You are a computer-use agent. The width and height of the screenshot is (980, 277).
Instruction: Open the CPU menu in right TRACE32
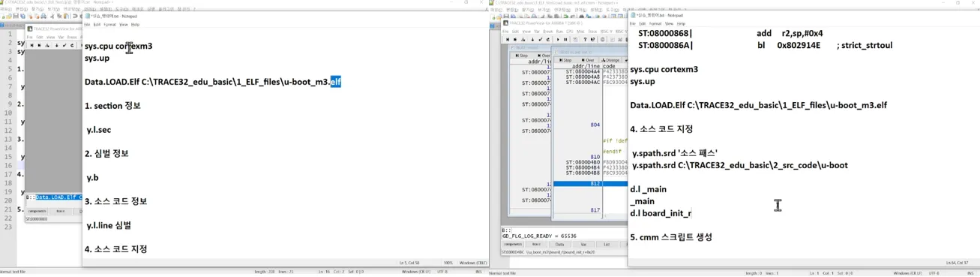pos(569,32)
